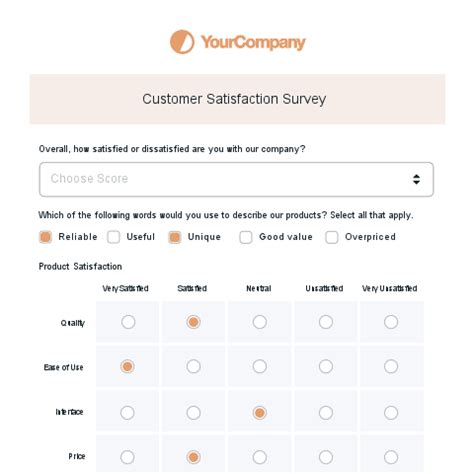Enable the Overpriced checkbox
474x474 pixels.
click(332, 237)
